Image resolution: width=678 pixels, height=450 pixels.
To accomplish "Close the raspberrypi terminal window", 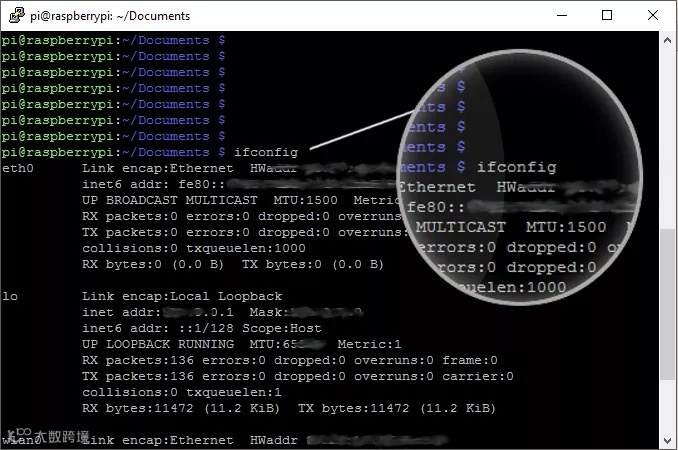I will tap(653, 16).
